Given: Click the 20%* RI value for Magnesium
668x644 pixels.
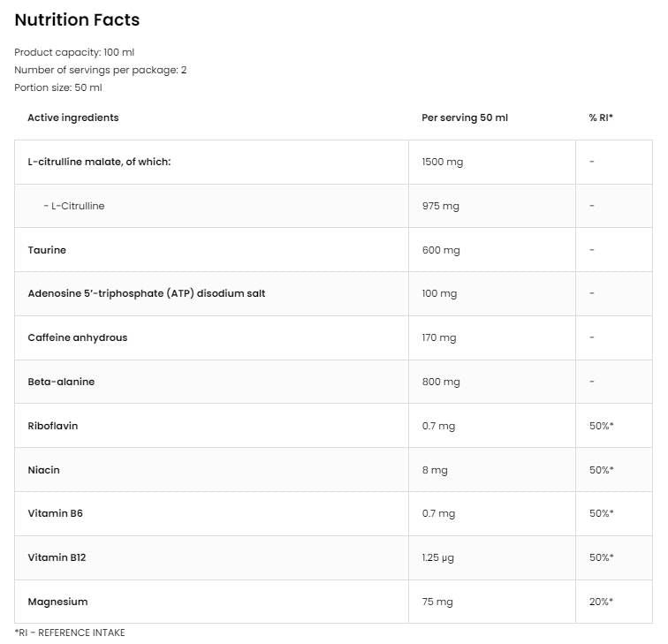Looking at the screenshot, I should 601,602.
